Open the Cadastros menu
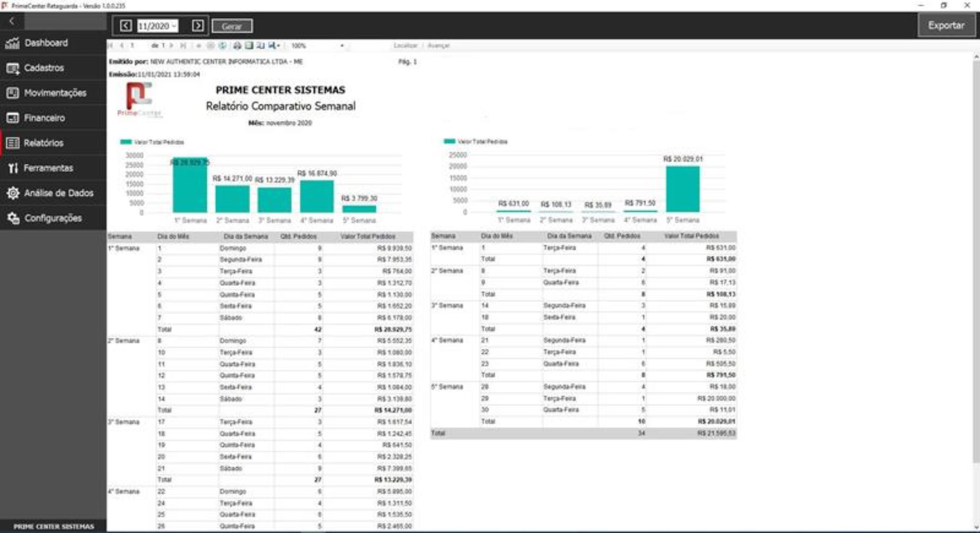 [x=53, y=68]
